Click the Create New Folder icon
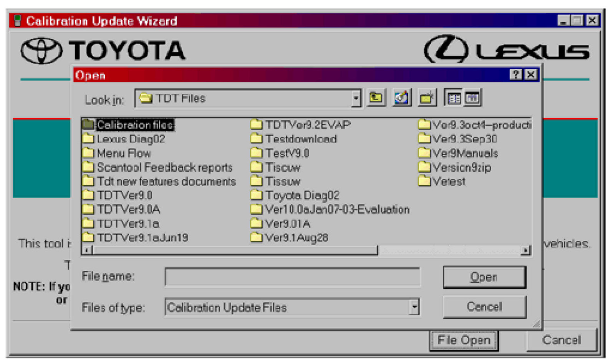Image resolution: width=613 pixels, height=364 pixels. (x=427, y=98)
